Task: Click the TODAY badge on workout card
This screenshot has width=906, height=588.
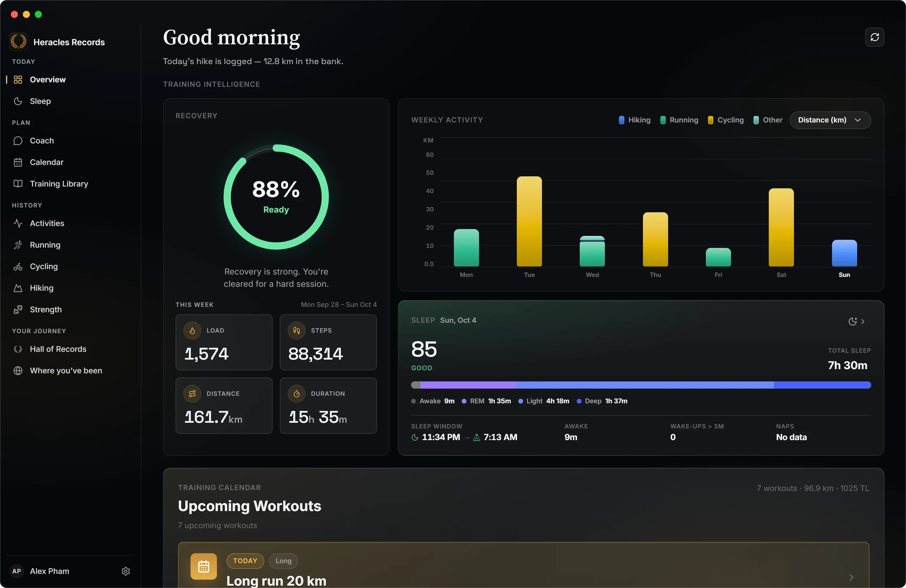Action: pyautogui.click(x=245, y=561)
